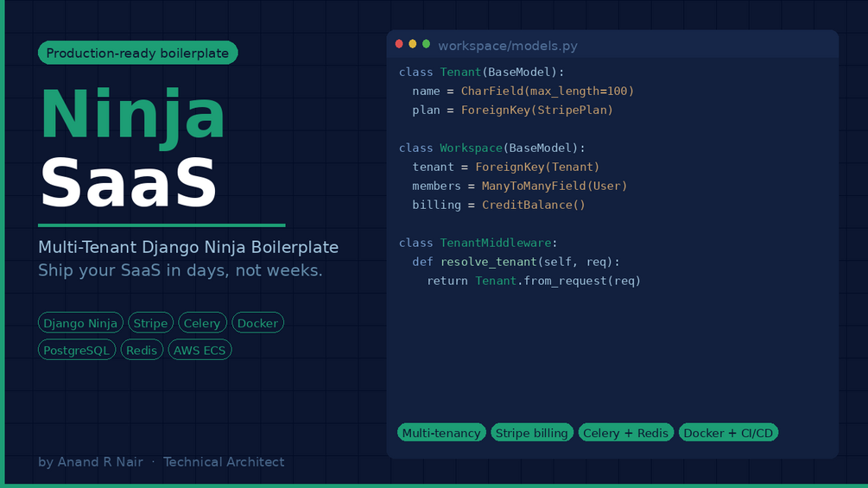Click the 'Technical Architect' text
This screenshot has width=868, height=488.
224,462
